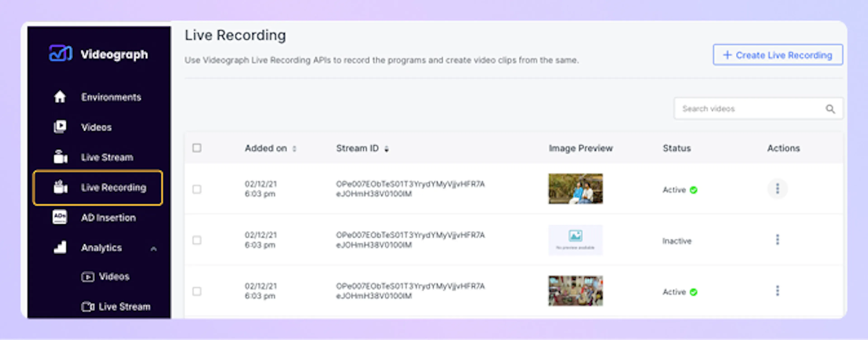This screenshot has height=340, width=868.
Task: Click the Analytics bar chart icon
Action: (60, 247)
